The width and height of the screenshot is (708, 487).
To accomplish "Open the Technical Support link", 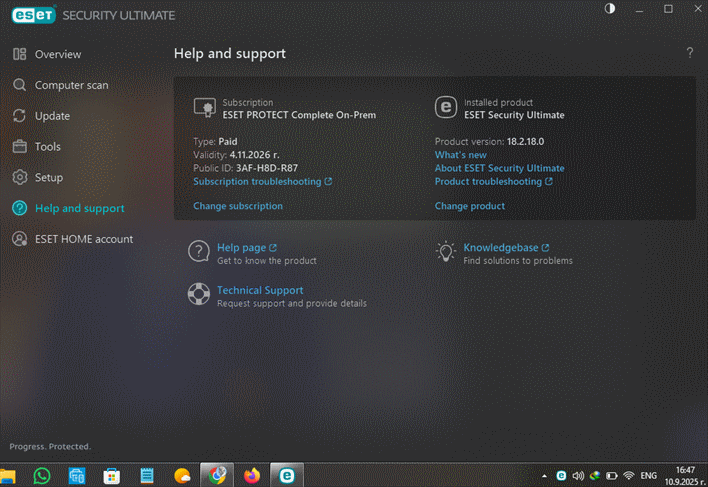I will [260, 290].
